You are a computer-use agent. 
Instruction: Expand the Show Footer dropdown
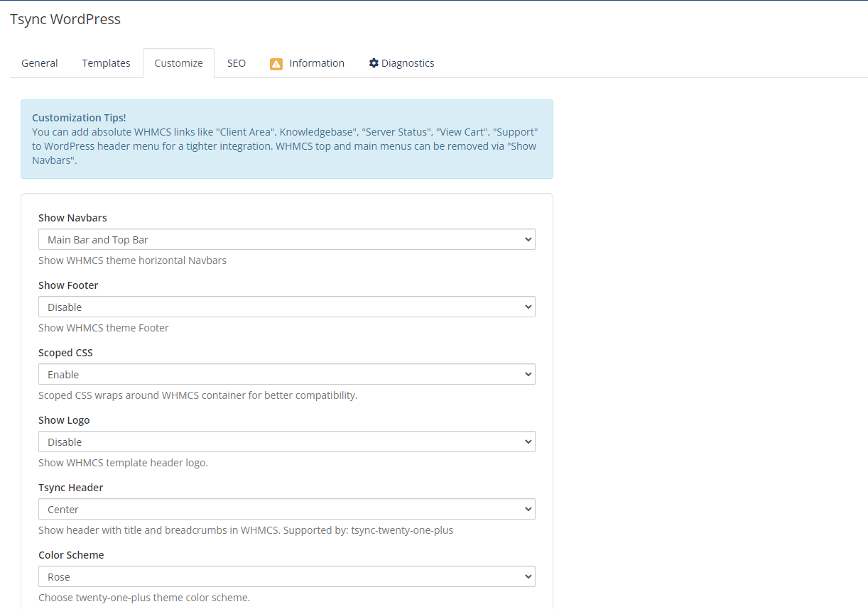point(287,307)
